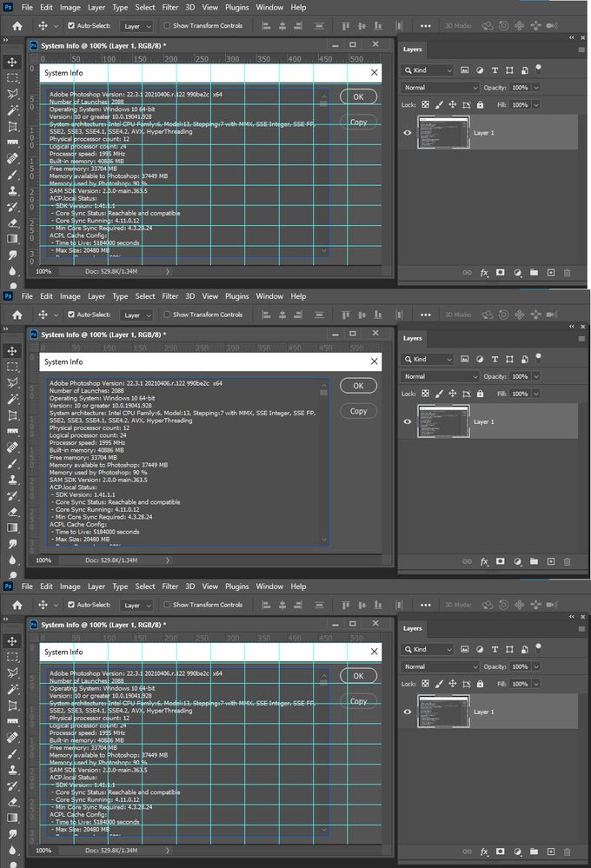
Task: Open the Window menu in the bottom menu bar
Action: 269,586
